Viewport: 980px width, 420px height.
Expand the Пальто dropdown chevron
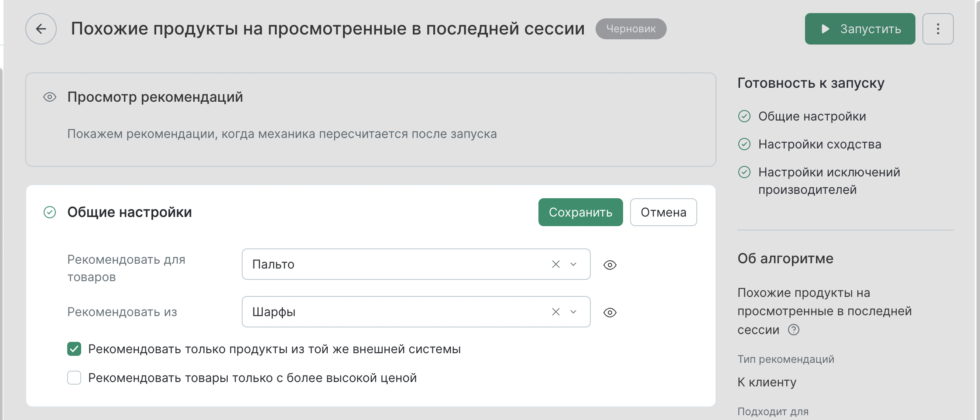573,264
